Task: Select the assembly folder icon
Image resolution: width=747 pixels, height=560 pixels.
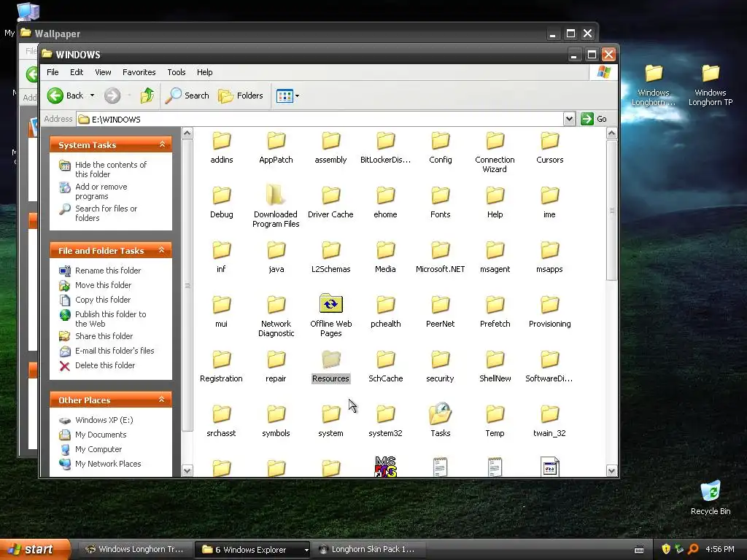Action: pos(331,141)
